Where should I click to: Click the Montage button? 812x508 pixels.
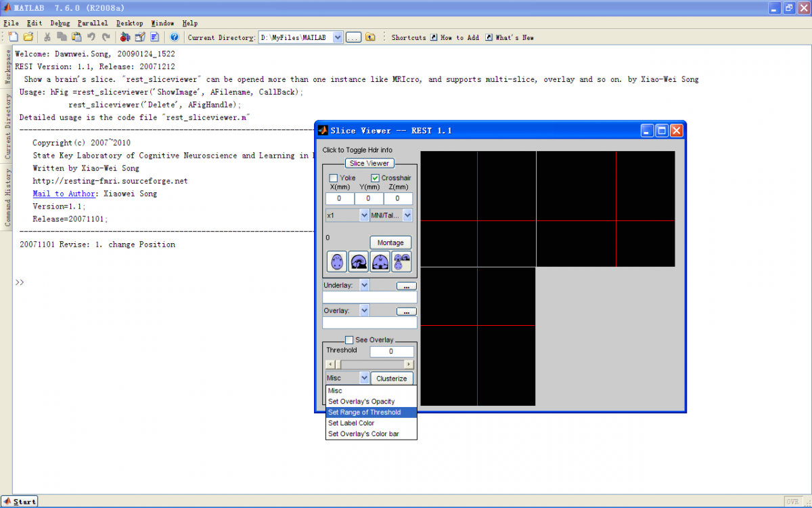coord(390,242)
